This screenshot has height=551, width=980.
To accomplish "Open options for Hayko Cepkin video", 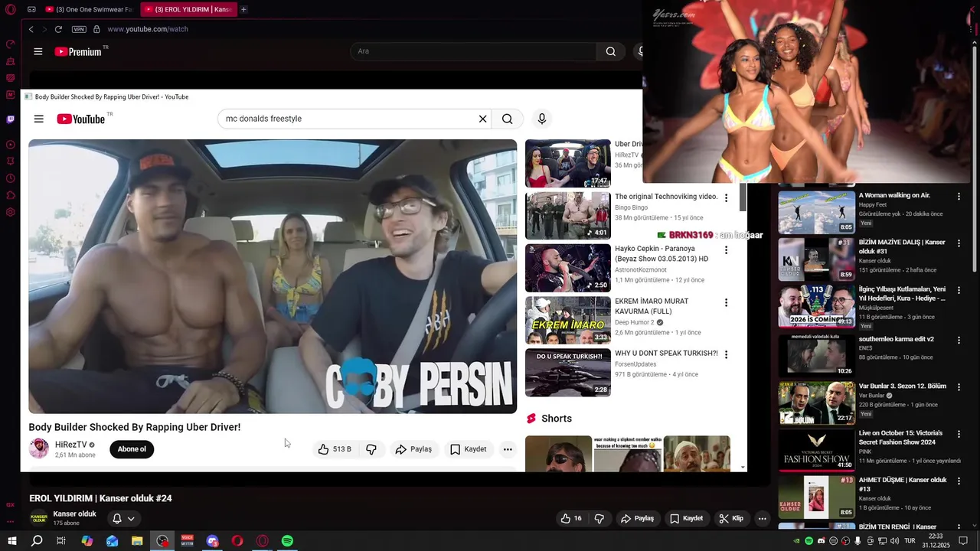I will (726, 249).
